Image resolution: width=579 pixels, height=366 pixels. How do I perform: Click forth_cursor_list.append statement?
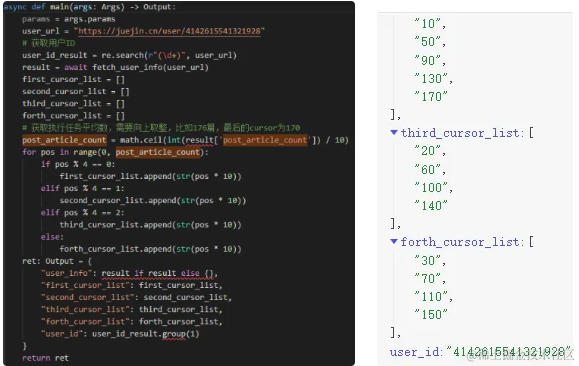(x=150, y=249)
